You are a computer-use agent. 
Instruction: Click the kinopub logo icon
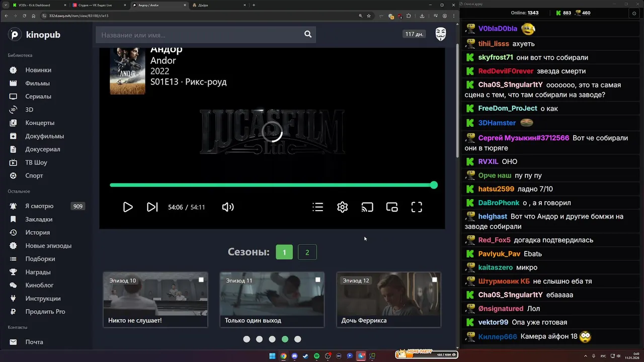(x=15, y=35)
